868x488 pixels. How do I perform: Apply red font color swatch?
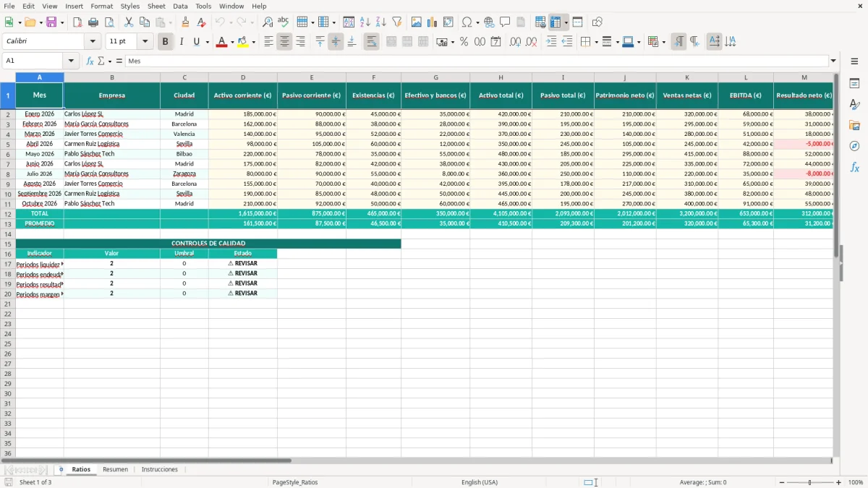(x=221, y=42)
